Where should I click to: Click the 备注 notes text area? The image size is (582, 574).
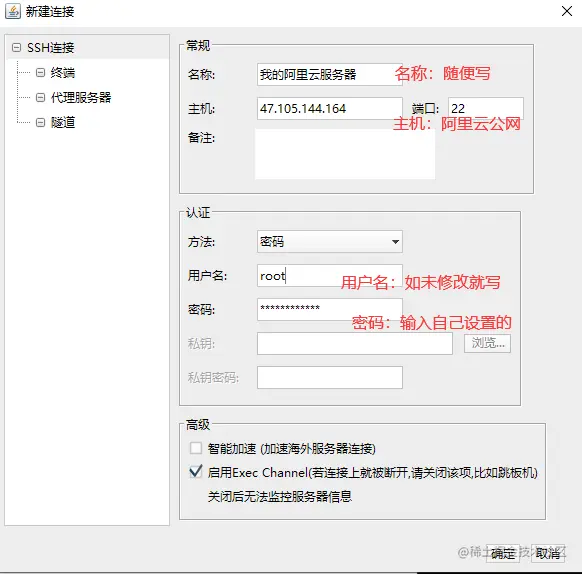tap(345, 154)
